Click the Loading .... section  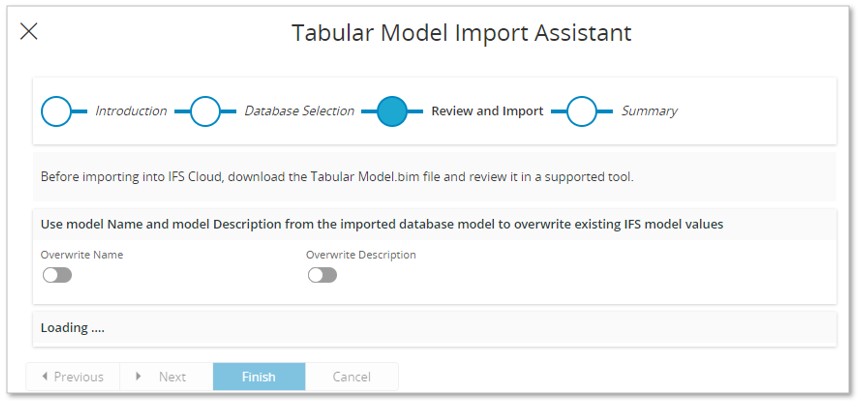pos(73,328)
